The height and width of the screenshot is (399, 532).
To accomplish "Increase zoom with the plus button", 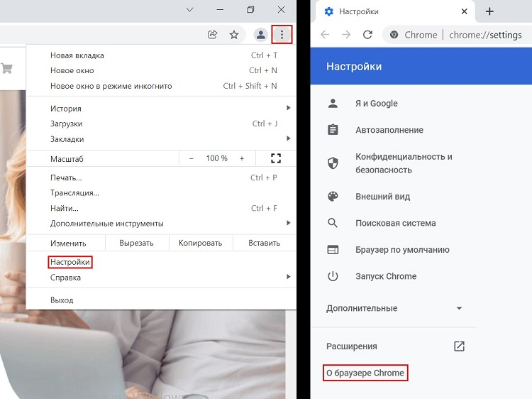I will (x=241, y=158).
